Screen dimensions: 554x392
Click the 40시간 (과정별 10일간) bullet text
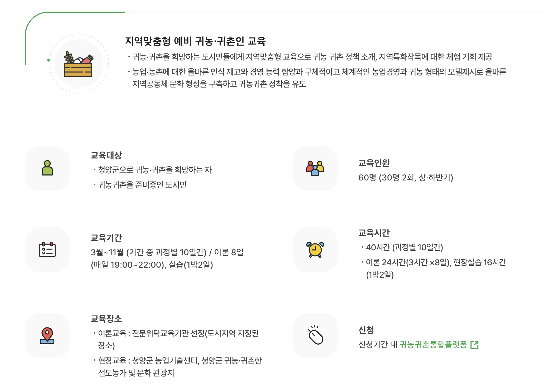pos(404,247)
